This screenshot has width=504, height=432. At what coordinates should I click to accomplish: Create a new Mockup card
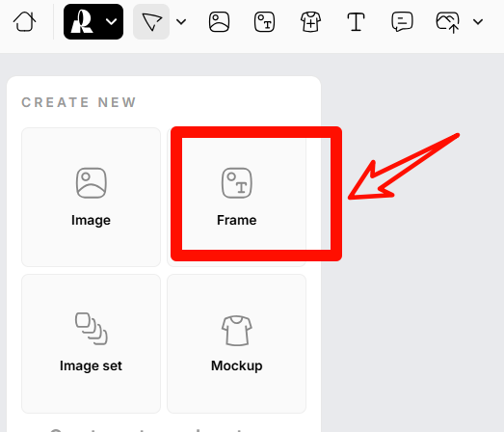[236, 343]
